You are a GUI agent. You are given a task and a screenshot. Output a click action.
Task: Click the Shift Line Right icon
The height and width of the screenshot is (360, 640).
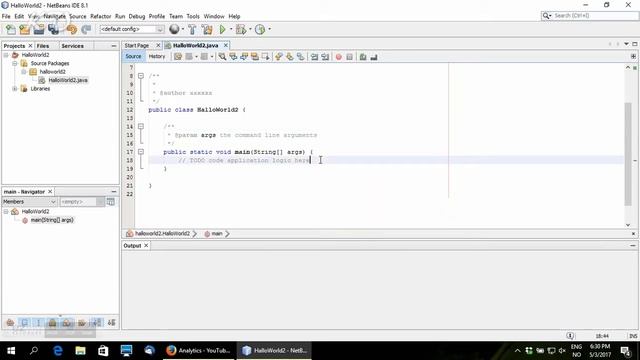pos(325,57)
